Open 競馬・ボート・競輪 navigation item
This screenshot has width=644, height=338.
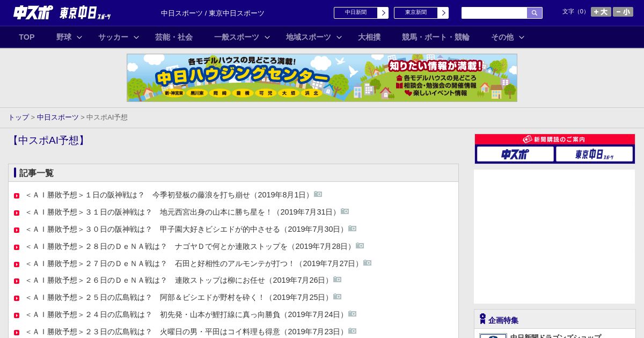436,37
